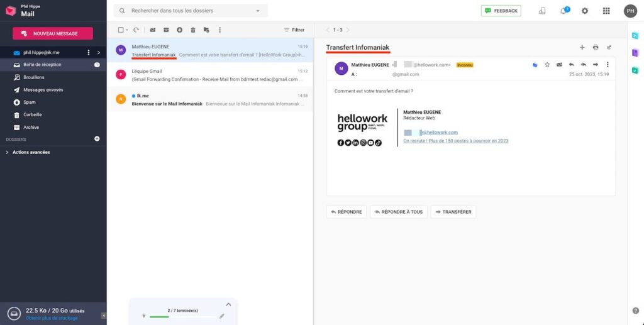Viewport: 644px width, 325px height.
Task: Move messages to folder from list toolbar
Action: tap(206, 30)
